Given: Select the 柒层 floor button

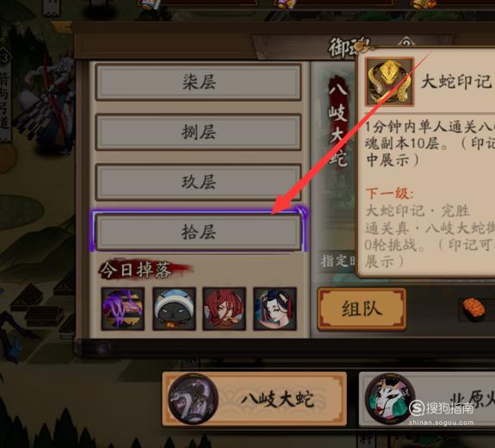Looking at the screenshot, I should point(199,82).
